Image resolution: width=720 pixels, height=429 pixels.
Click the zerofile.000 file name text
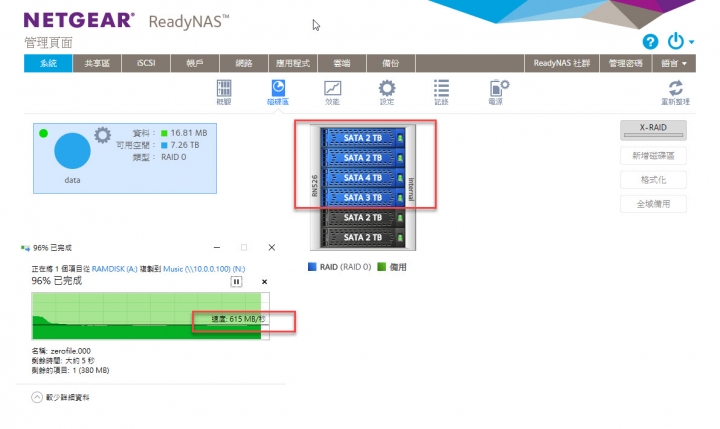tap(71, 351)
